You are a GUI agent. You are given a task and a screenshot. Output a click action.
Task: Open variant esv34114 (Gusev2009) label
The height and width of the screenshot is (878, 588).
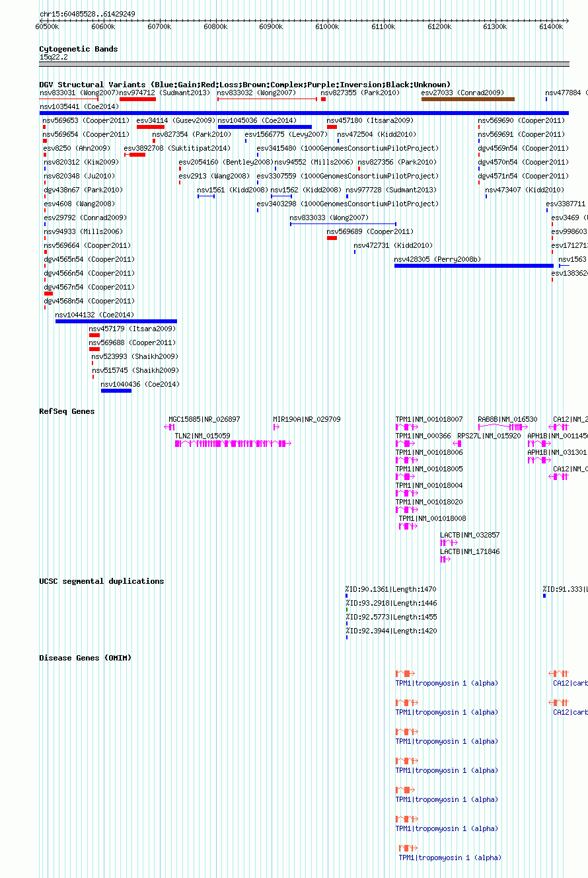click(x=176, y=121)
